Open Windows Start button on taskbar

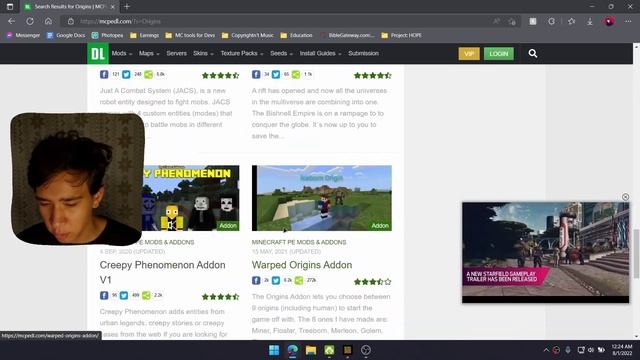[274, 350]
